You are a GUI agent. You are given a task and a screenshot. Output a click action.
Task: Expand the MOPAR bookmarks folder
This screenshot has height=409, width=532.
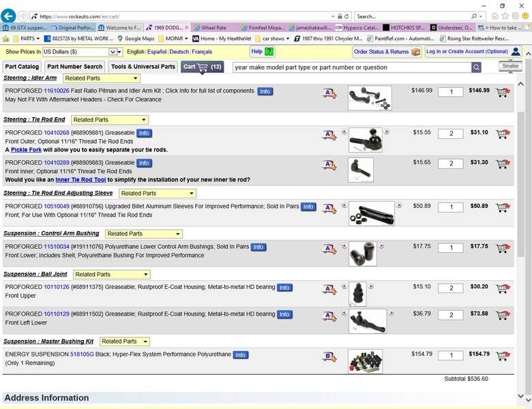point(173,39)
